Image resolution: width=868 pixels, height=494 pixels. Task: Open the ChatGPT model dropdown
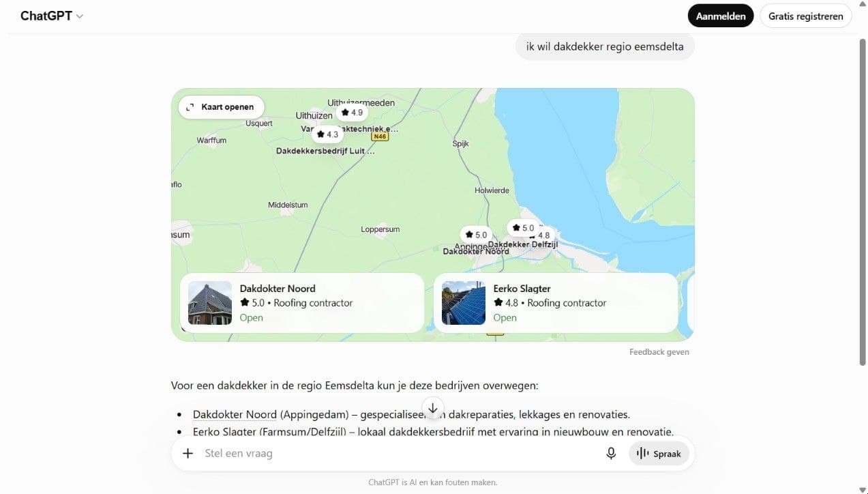52,16
